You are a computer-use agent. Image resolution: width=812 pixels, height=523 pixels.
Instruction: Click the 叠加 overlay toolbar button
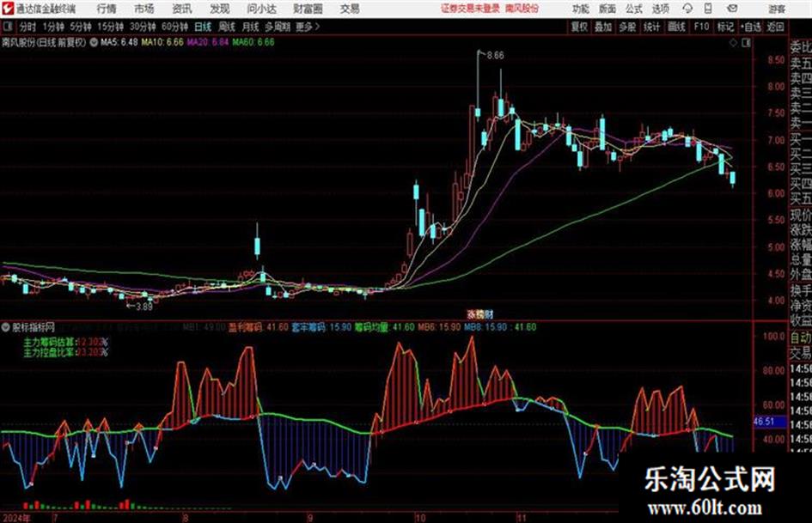click(603, 27)
